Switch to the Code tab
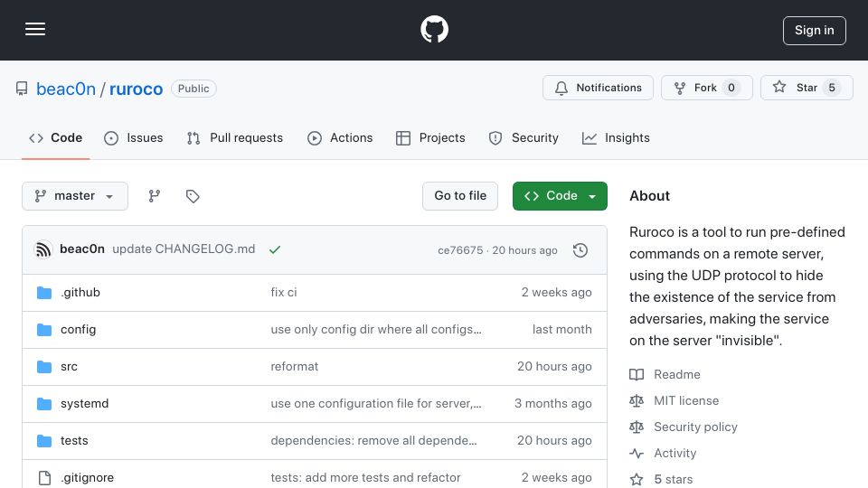 (x=55, y=137)
